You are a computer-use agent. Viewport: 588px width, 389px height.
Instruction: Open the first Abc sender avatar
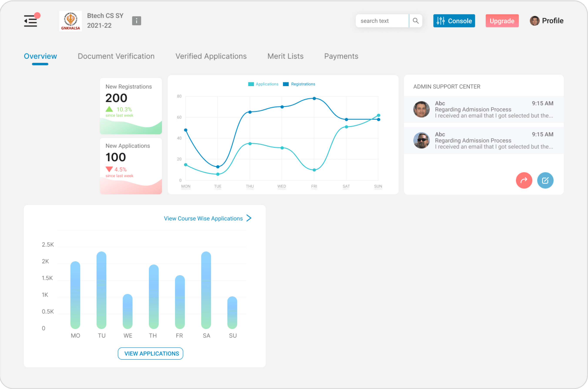point(421,109)
